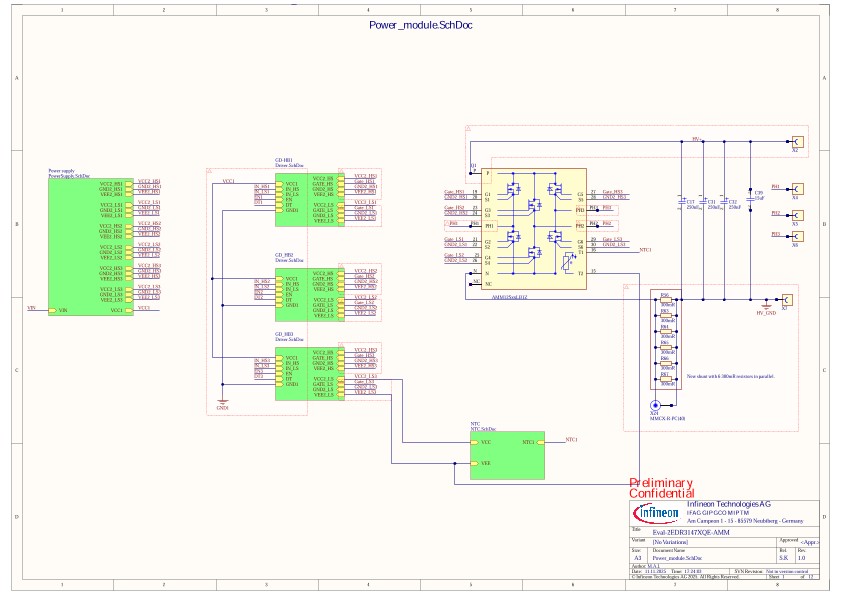Click the X2 connector symbol on HV+
This screenshot has width=842, height=595.
pyautogui.click(x=797, y=142)
